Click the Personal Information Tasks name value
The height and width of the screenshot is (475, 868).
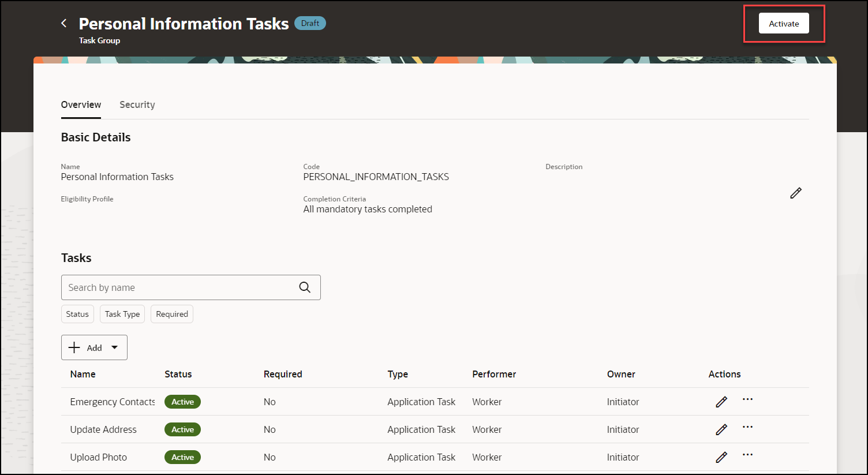click(117, 177)
